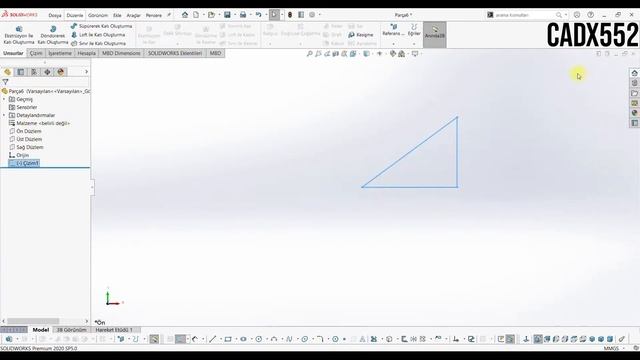Select the Rectangle sketch tool
640x360 pixels.
(228, 339)
